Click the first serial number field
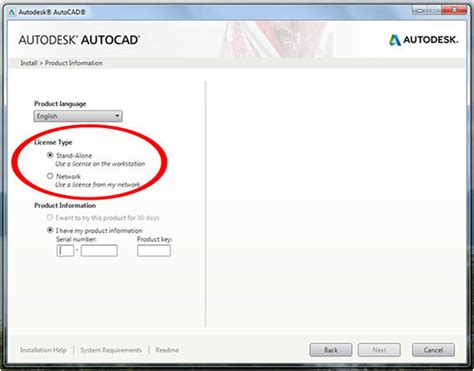This screenshot has height=371, width=474. (x=65, y=251)
